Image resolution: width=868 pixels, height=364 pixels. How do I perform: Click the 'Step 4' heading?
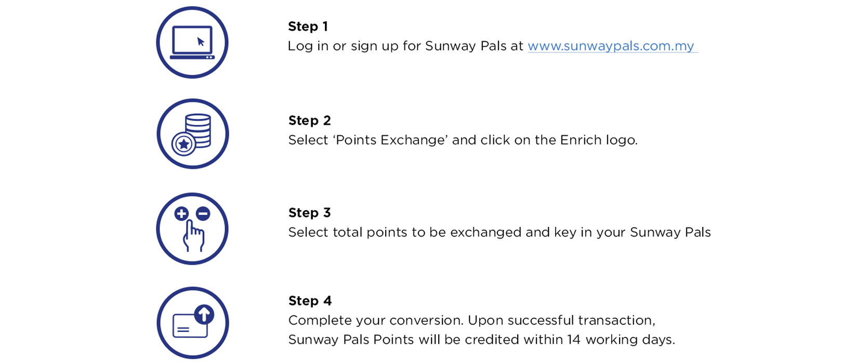click(310, 301)
